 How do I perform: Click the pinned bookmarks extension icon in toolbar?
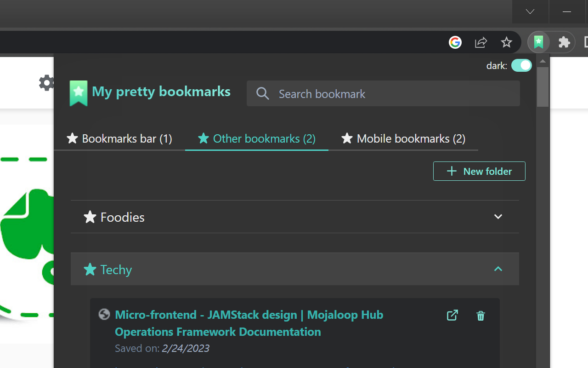coord(538,42)
